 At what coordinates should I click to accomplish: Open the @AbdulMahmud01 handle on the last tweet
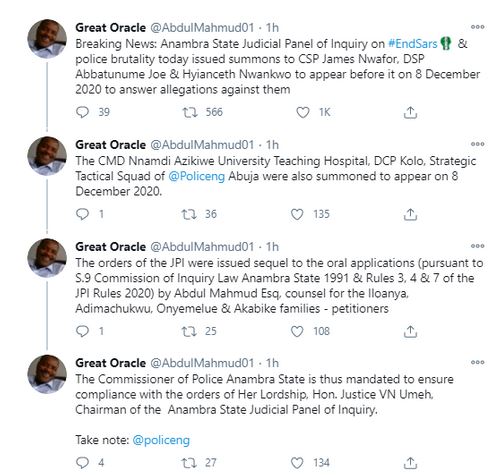coord(202,363)
